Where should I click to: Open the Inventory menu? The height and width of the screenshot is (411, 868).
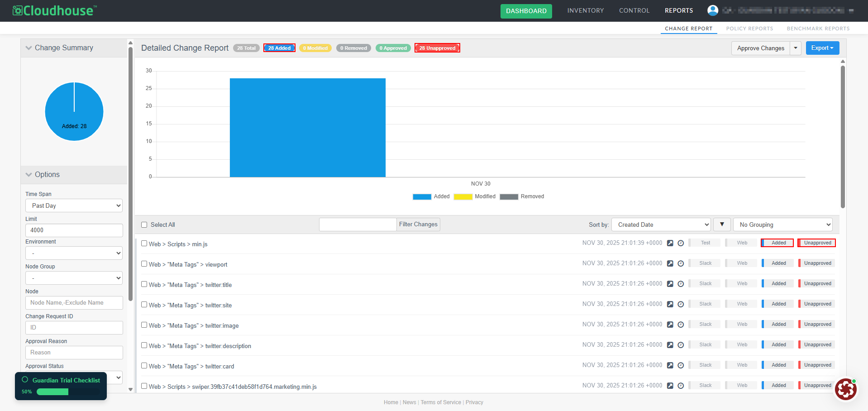point(585,10)
